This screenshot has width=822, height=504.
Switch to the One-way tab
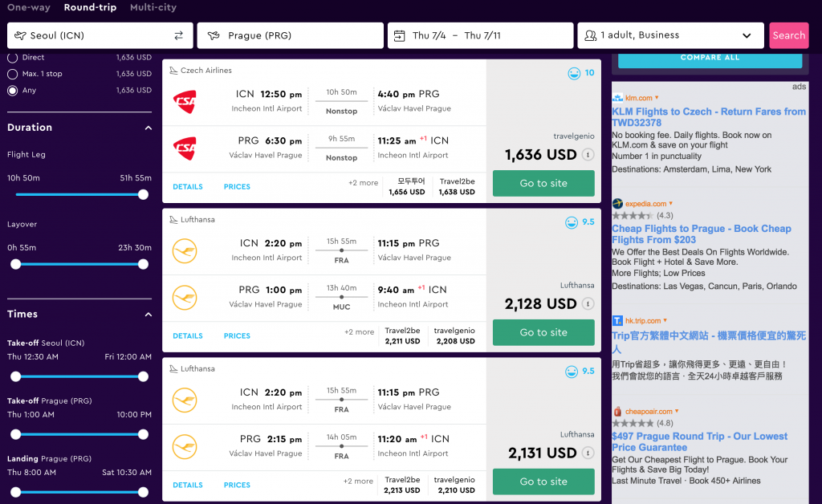point(29,7)
